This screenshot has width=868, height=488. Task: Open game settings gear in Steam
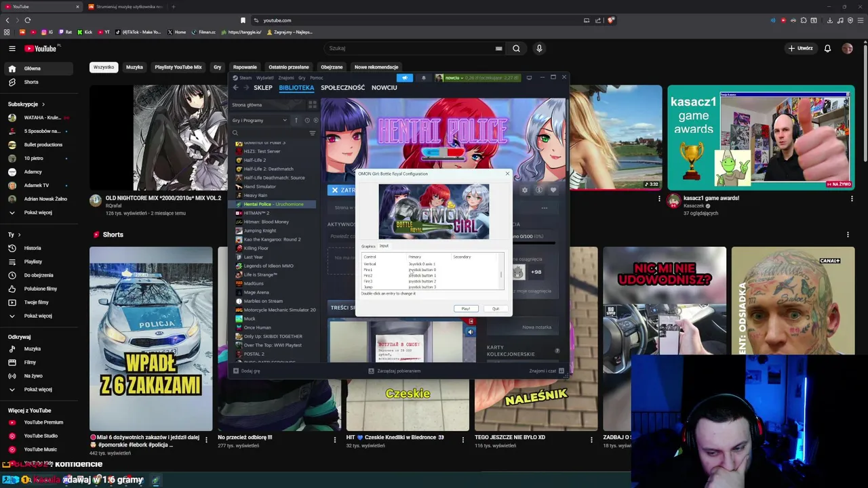point(525,190)
